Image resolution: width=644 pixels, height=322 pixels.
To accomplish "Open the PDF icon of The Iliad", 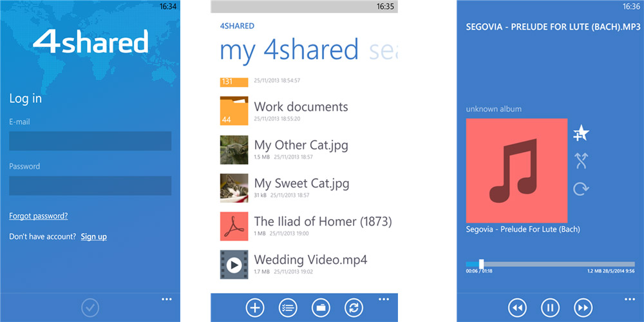I will click(x=234, y=226).
